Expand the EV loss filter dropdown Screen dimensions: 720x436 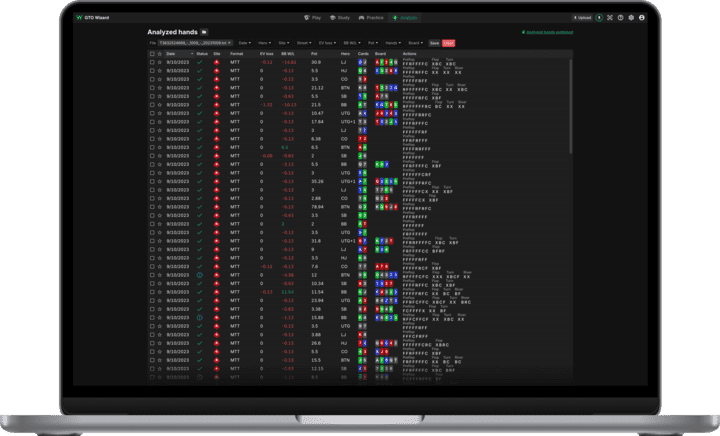tap(326, 43)
